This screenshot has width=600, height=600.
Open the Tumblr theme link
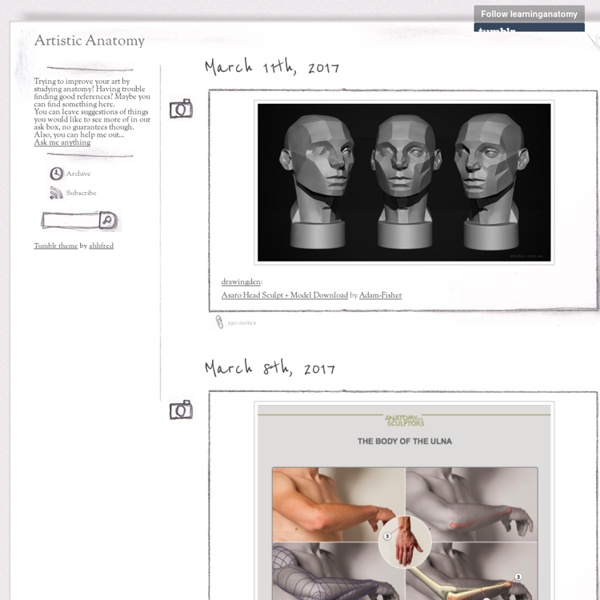[56, 246]
